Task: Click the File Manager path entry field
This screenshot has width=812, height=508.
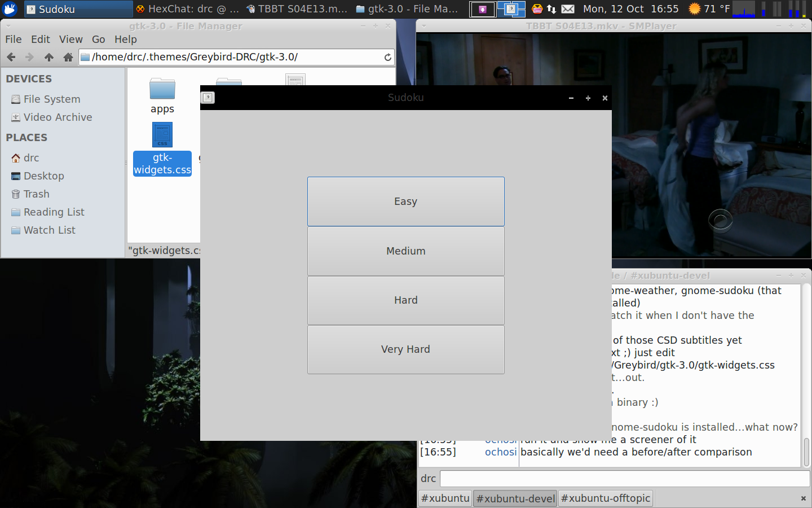Action: point(236,57)
